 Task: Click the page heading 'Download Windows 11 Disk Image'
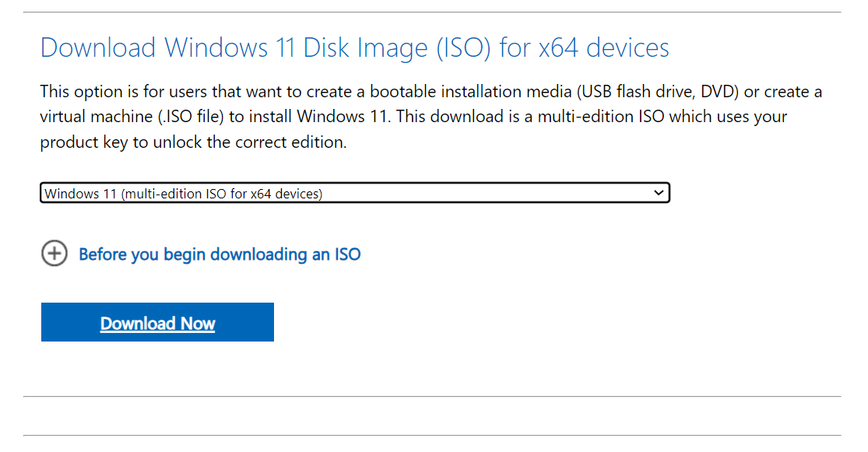[x=354, y=47]
